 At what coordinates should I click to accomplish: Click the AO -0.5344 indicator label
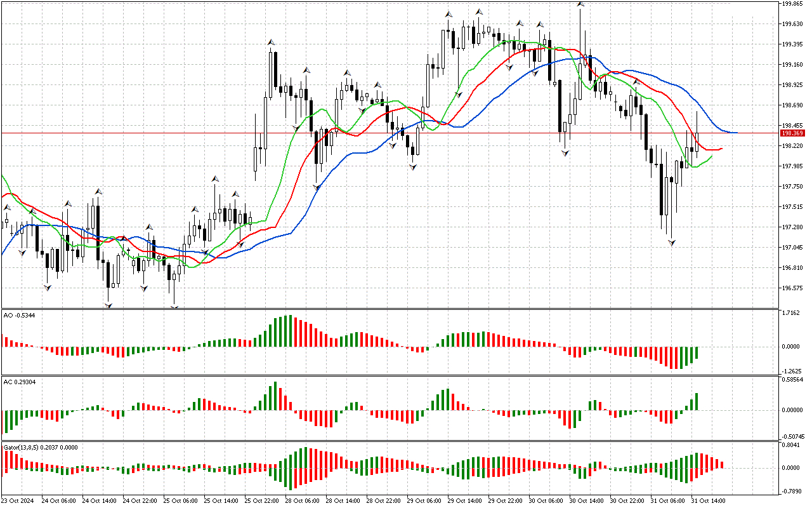click(x=19, y=316)
